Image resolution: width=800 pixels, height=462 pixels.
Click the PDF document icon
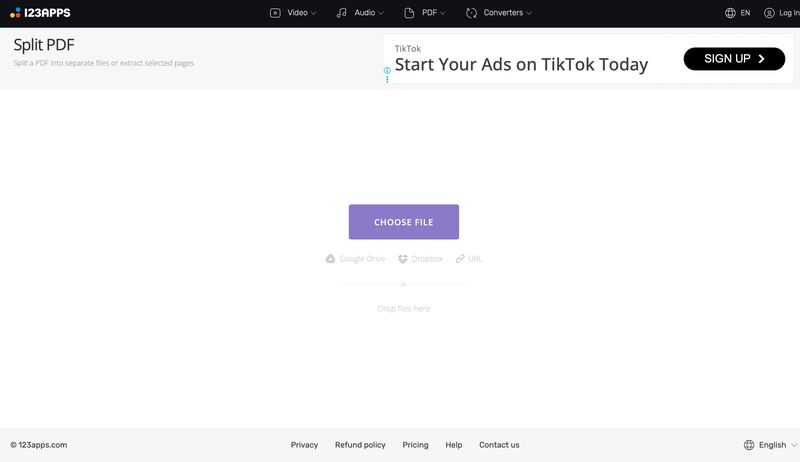[x=409, y=13]
